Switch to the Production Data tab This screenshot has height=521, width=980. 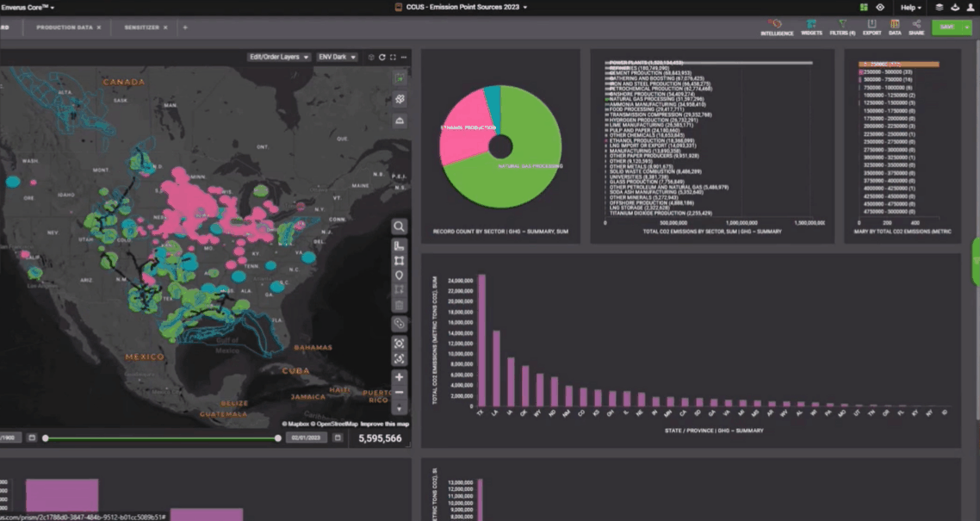pyautogui.click(x=65, y=28)
